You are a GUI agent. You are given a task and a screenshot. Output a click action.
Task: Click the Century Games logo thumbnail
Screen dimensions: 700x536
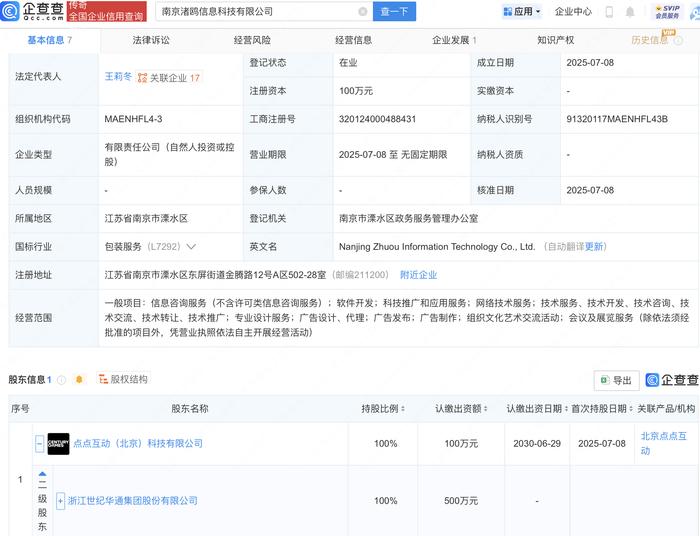(x=58, y=444)
